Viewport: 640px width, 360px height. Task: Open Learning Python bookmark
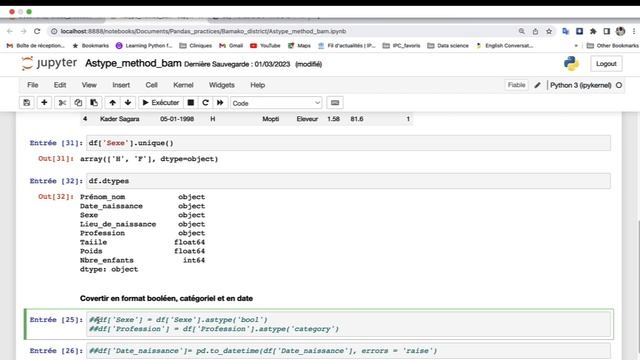click(x=144, y=46)
